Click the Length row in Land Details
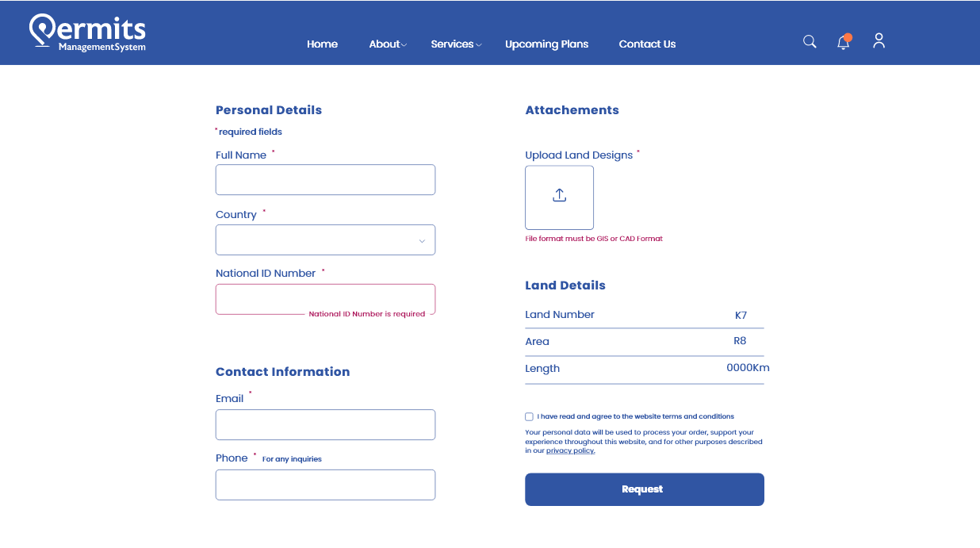The height and width of the screenshot is (548, 980). (x=644, y=369)
